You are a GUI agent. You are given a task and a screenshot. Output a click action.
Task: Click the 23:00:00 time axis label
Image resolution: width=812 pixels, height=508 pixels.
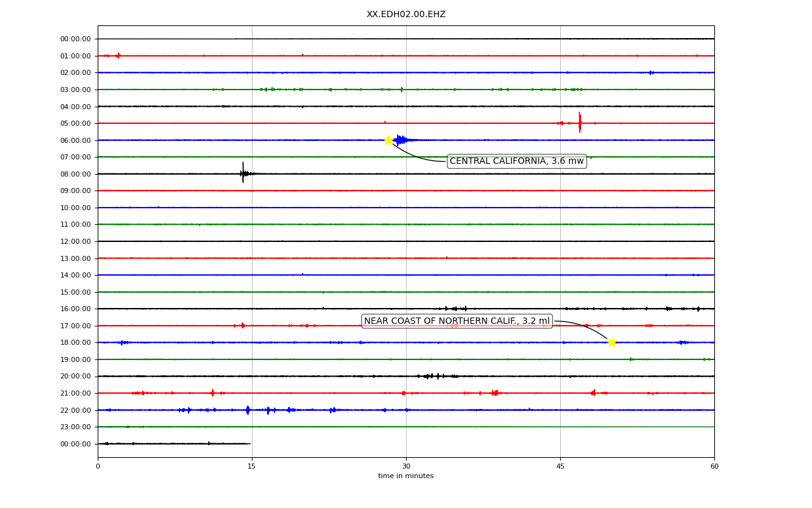click(x=75, y=427)
